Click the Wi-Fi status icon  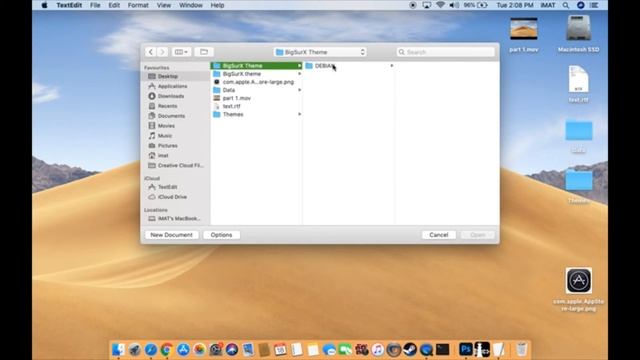click(440, 5)
